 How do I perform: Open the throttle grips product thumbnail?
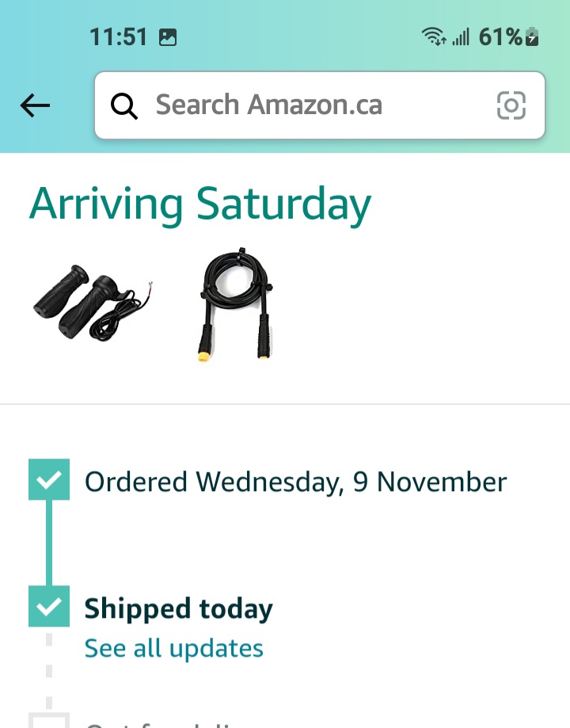[93, 303]
